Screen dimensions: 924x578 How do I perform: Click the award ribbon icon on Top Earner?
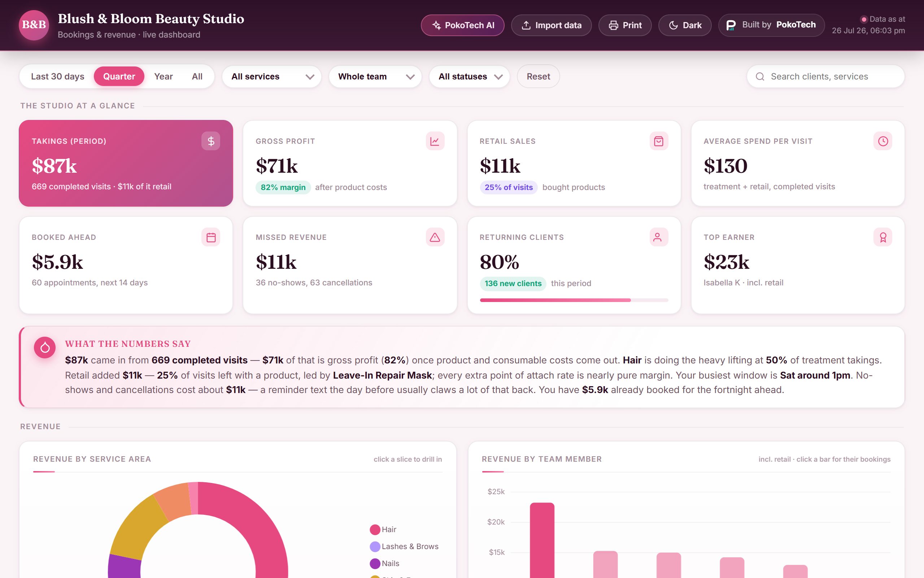coord(883,237)
